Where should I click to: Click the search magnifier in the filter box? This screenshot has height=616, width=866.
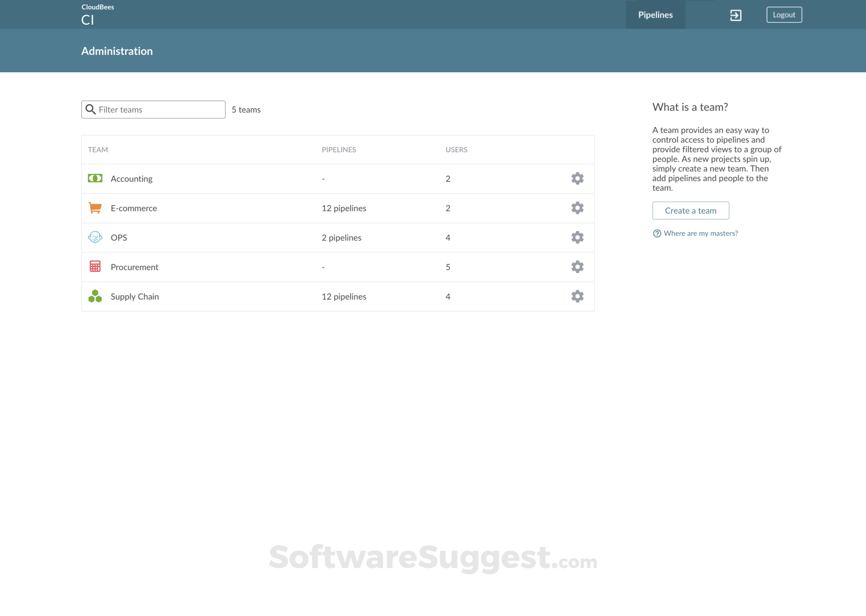[91, 109]
